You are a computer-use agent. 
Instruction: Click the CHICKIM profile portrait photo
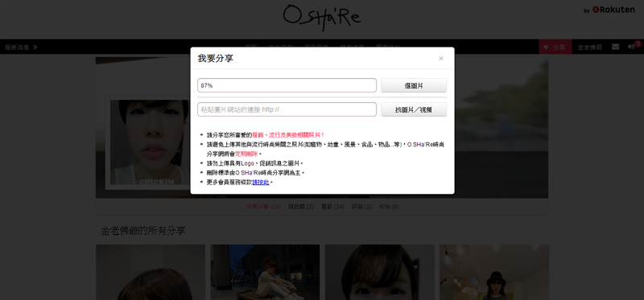coord(150,142)
